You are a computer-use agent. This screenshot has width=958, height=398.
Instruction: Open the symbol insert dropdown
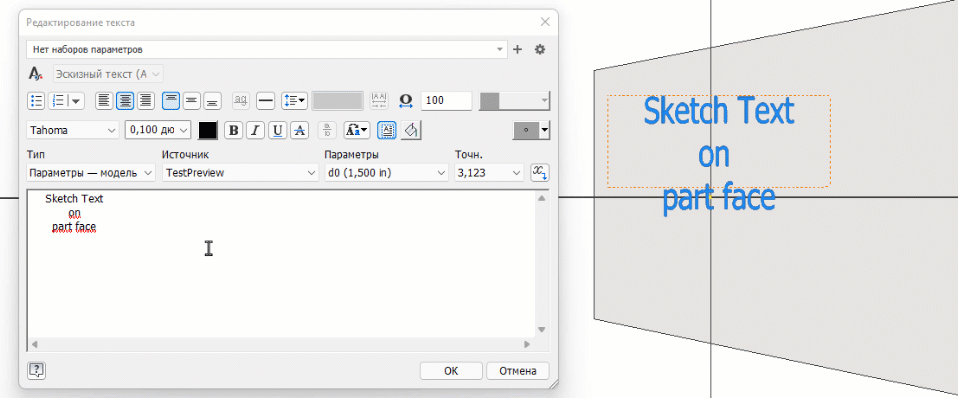tap(531, 130)
